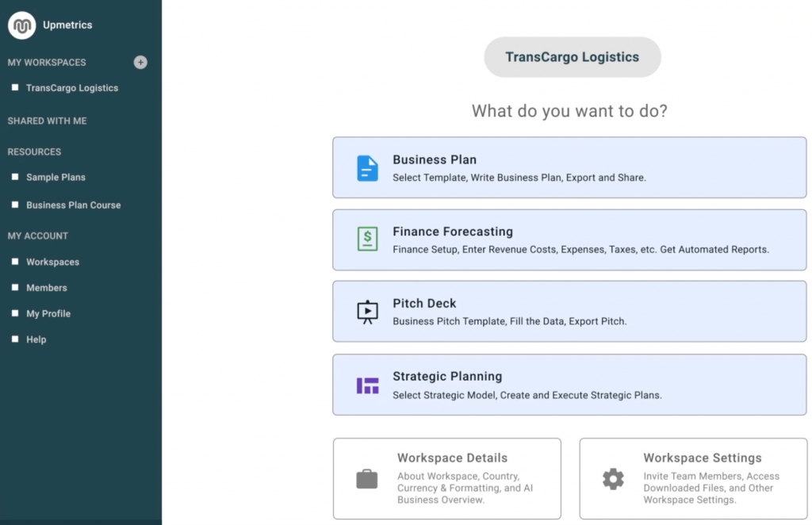Click 'Invite Team Members' description text
Image resolution: width=812 pixels, height=525 pixels.
click(x=711, y=488)
